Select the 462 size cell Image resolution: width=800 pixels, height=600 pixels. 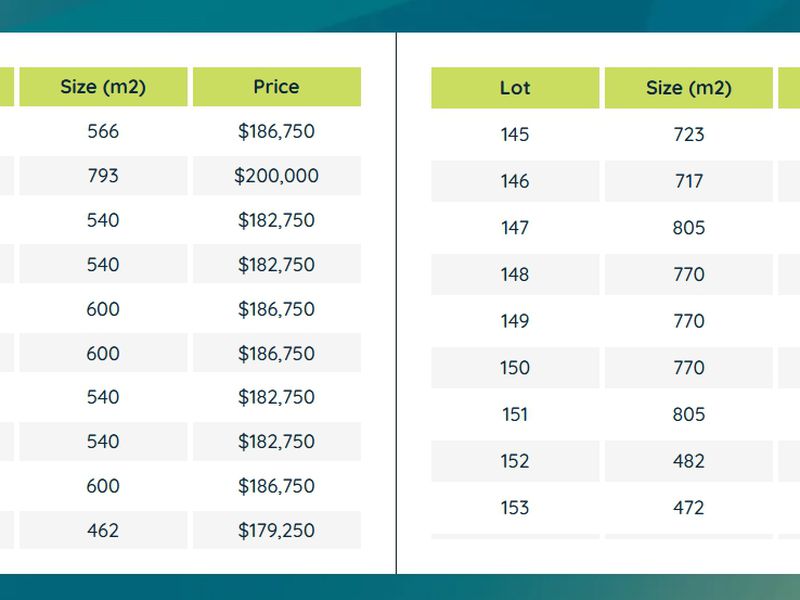point(103,530)
